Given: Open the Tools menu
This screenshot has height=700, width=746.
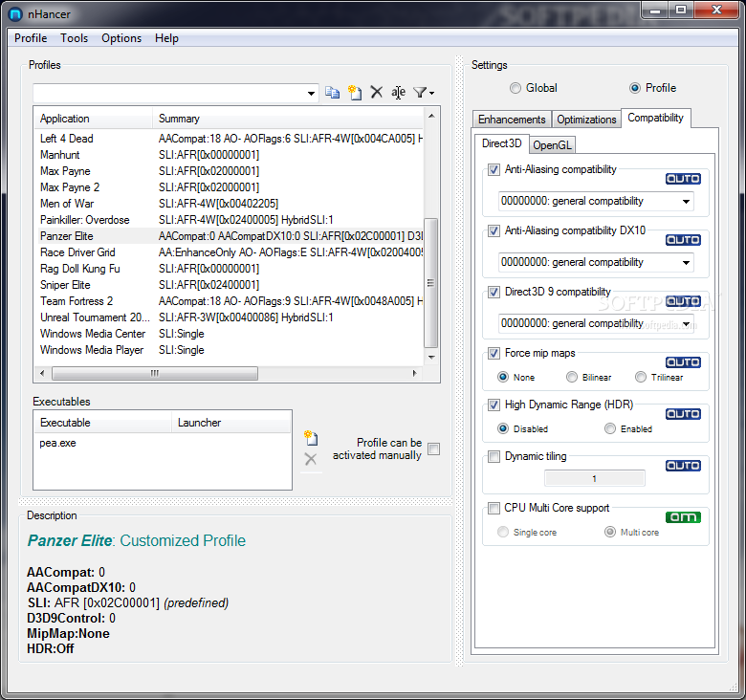Looking at the screenshot, I should (x=75, y=38).
